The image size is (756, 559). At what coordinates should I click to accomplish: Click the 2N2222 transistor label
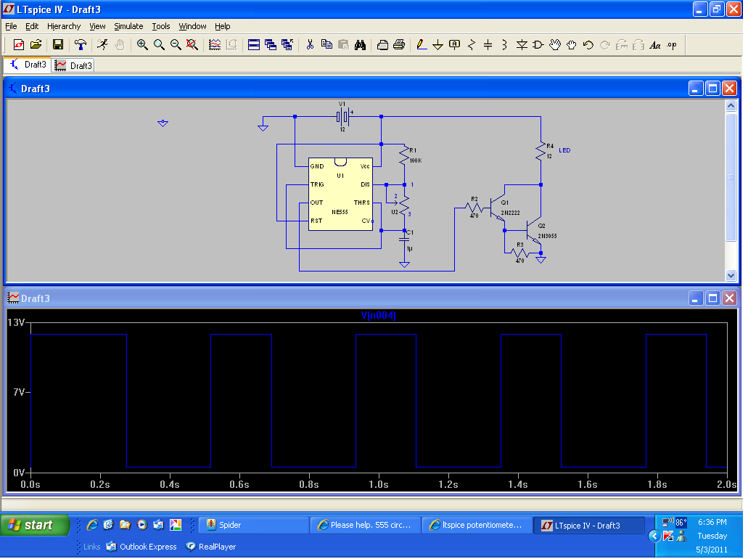click(x=510, y=213)
